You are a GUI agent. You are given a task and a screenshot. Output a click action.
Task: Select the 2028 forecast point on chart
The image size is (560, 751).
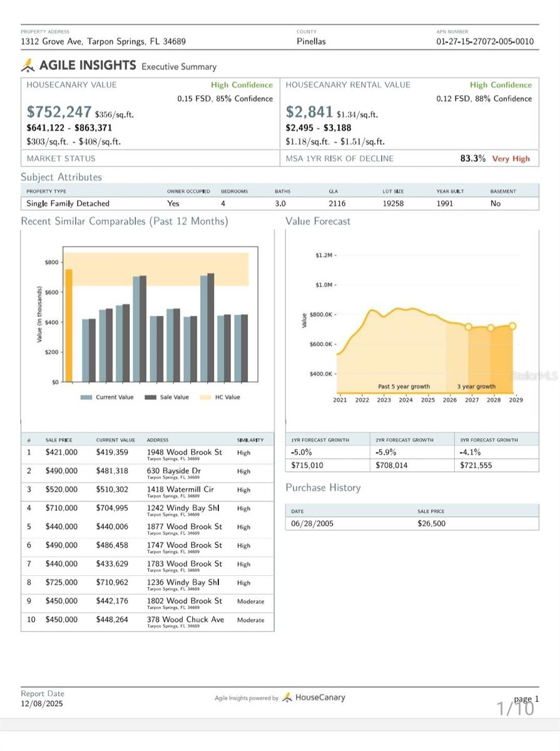pyautogui.click(x=491, y=328)
